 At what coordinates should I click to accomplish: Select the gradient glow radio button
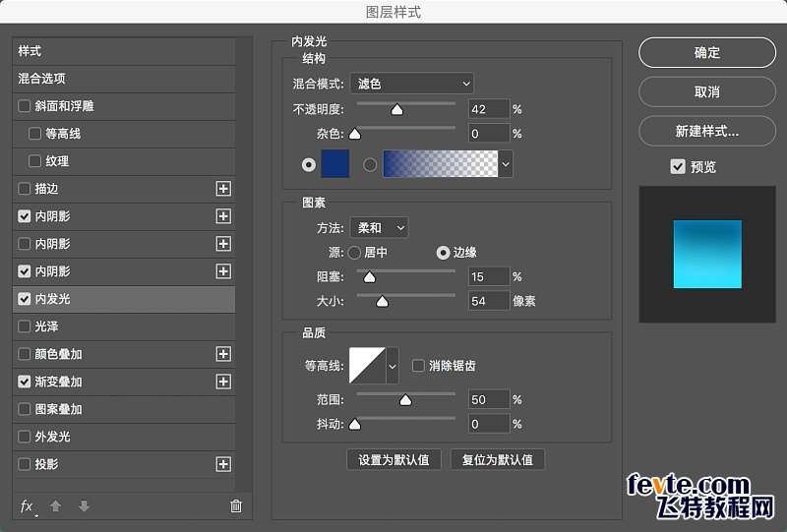370,164
